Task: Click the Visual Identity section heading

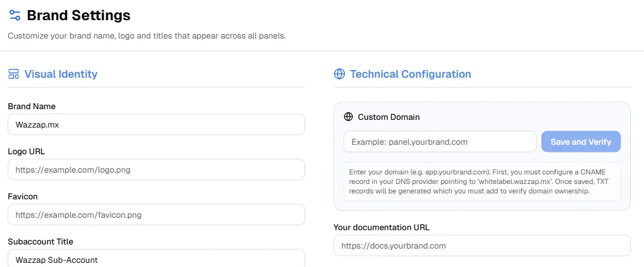Action: (61, 74)
